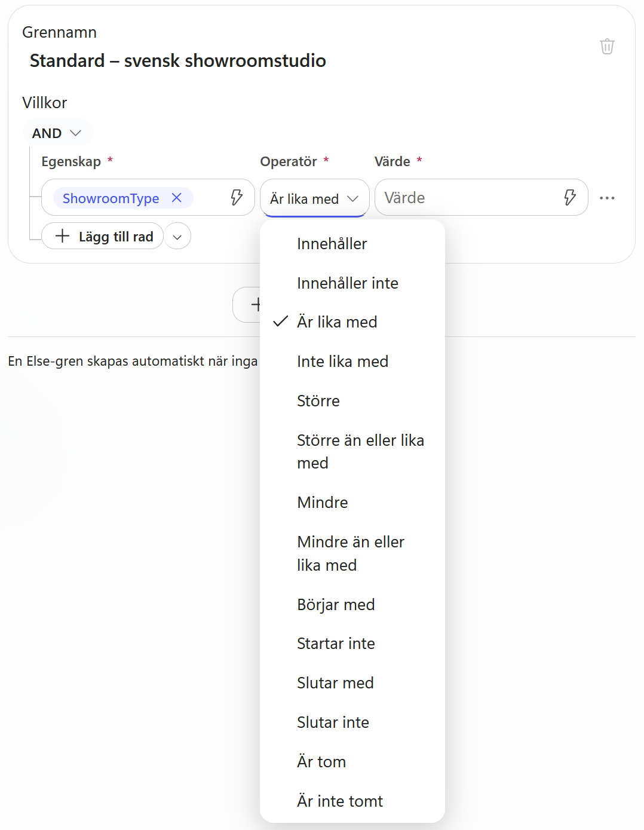Select the Slutar inte operator

pyautogui.click(x=352, y=722)
